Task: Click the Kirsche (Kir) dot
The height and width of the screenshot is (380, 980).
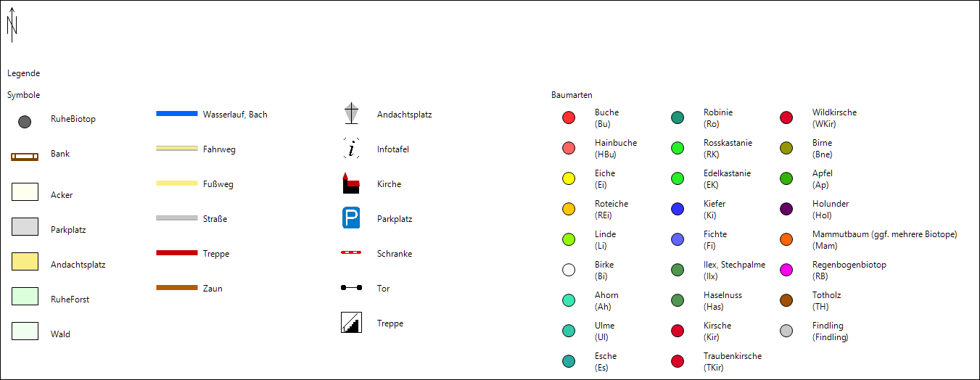Action: pyautogui.click(x=678, y=331)
